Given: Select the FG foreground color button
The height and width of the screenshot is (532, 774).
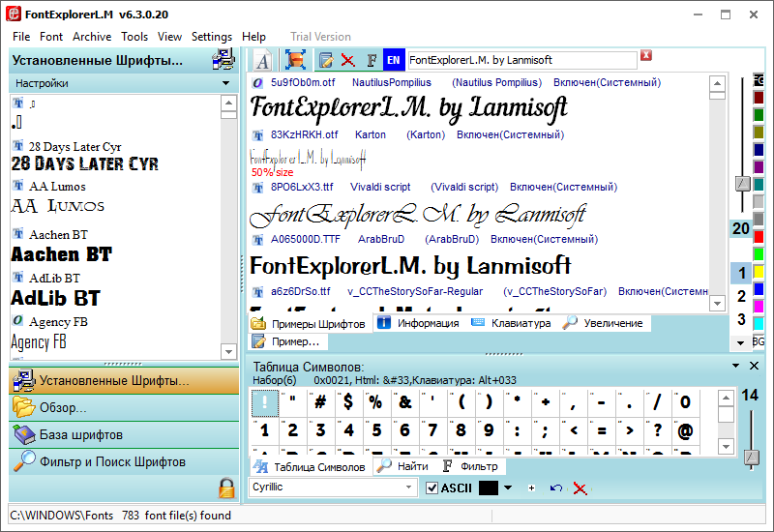Looking at the screenshot, I should (759, 80).
